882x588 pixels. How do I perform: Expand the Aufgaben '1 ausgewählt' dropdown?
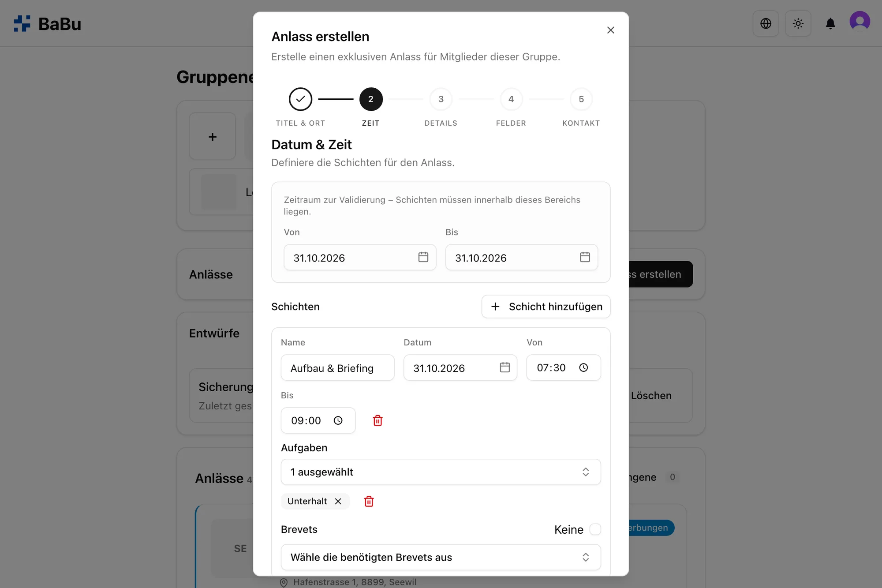[441, 472]
